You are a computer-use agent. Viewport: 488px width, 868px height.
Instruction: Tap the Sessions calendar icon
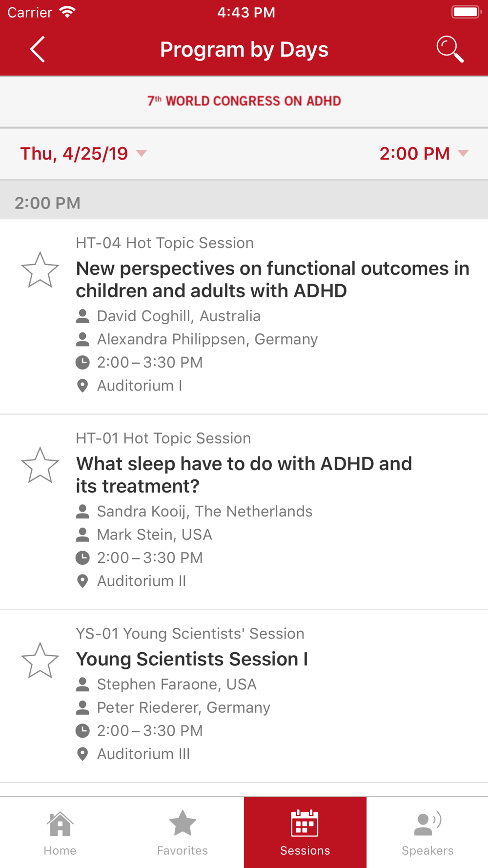305,823
